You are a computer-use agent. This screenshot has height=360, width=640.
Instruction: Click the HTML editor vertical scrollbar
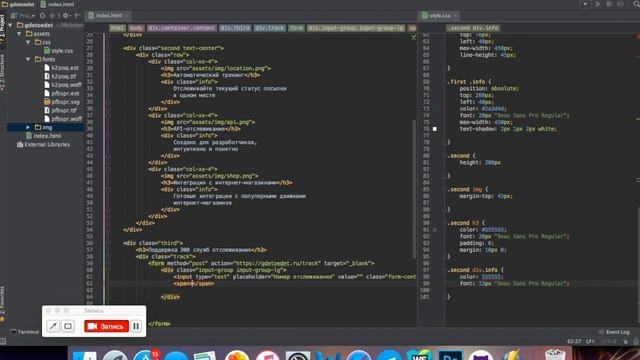[415, 190]
